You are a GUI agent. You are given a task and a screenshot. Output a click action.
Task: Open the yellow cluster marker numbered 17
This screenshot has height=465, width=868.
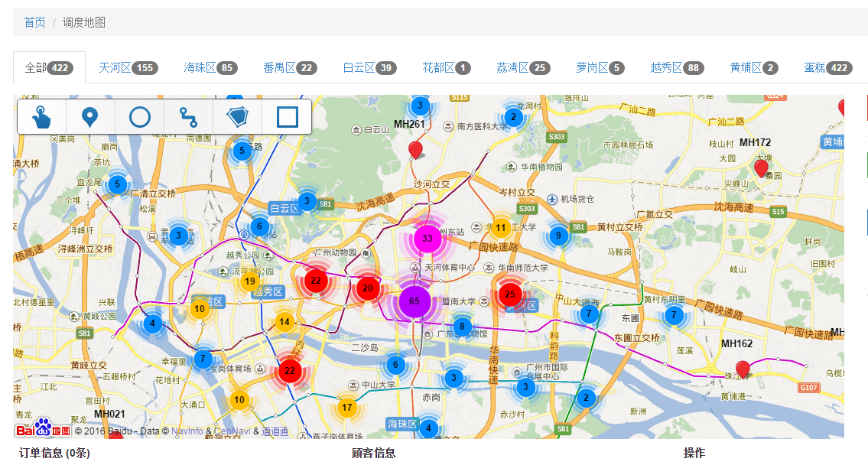coord(347,408)
